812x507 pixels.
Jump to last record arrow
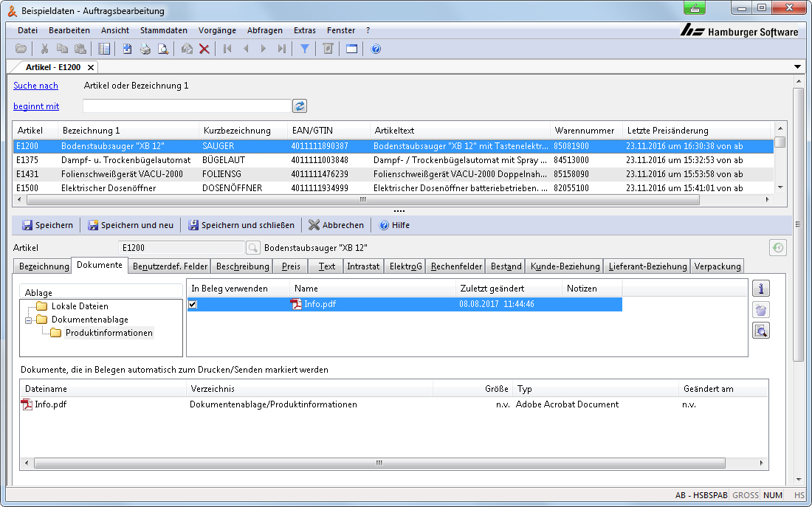click(x=281, y=49)
